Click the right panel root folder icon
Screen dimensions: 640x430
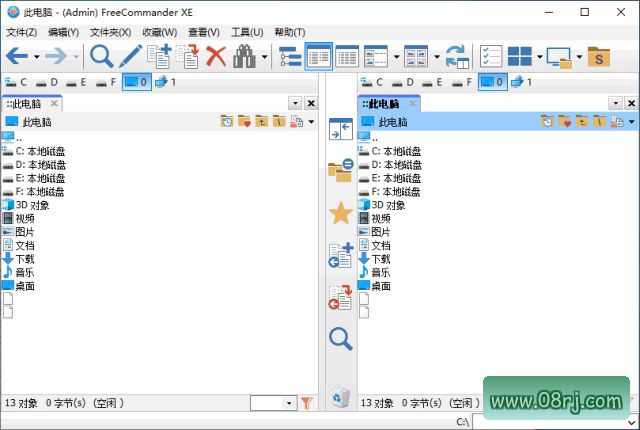(x=599, y=121)
